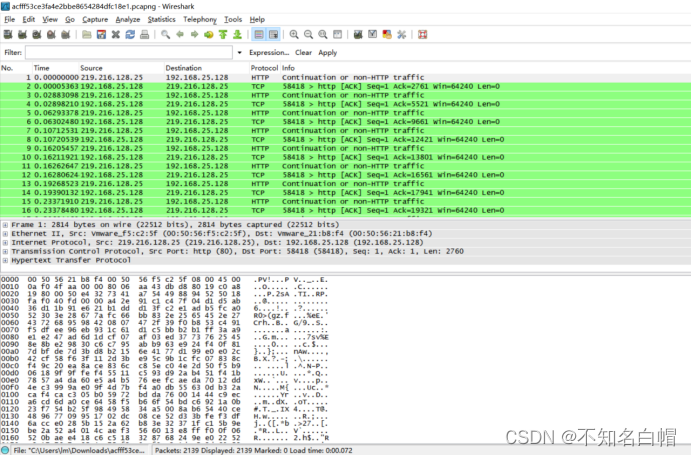The width and height of the screenshot is (691, 456).
Task: Reset zoom to normal size
Action: click(323, 34)
